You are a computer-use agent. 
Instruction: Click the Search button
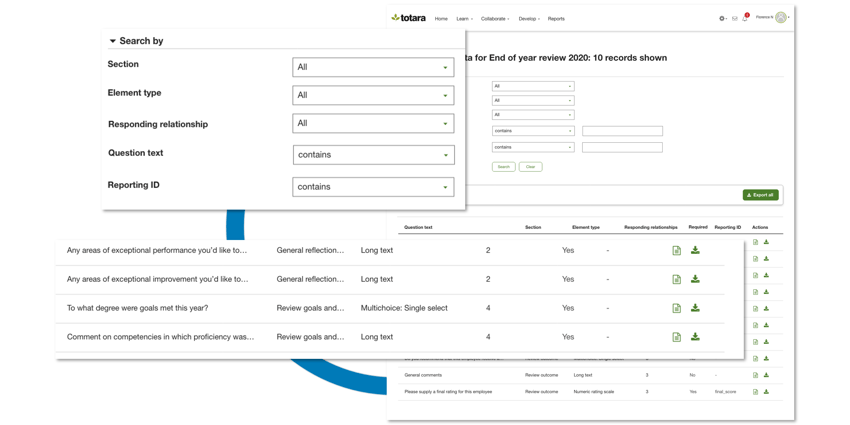click(504, 167)
